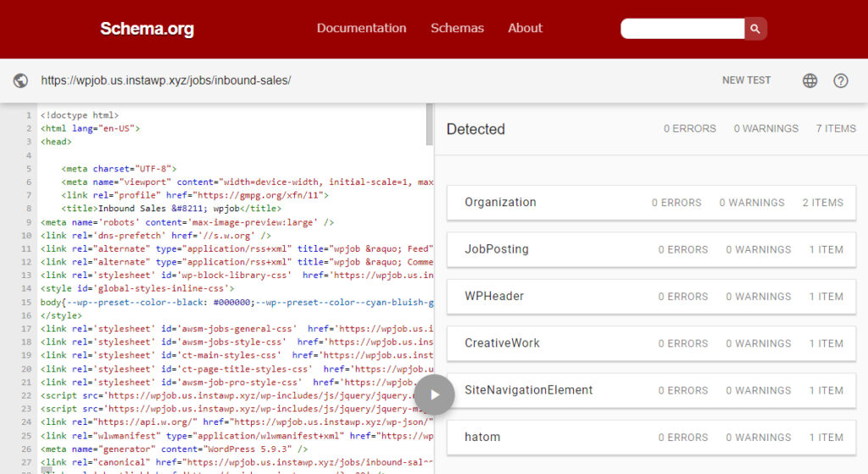
Task: Click the meta charset UTF-8 line
Action: point(119,169)
